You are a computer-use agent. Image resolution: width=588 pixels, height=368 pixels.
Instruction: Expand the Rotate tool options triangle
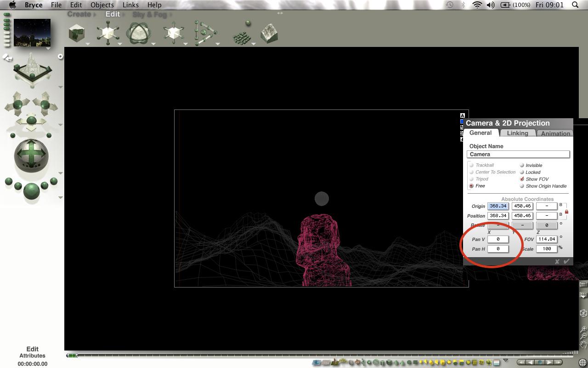153,44
